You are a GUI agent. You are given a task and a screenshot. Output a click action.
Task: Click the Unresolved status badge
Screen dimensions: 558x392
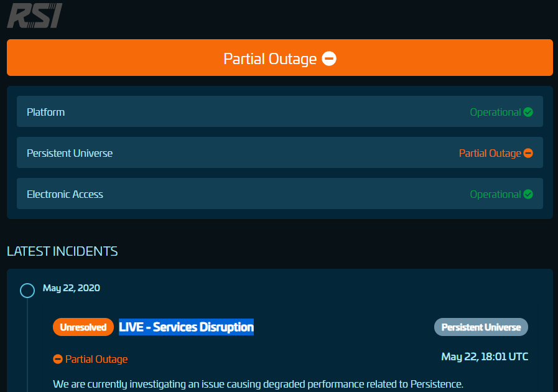pos(83,327)
